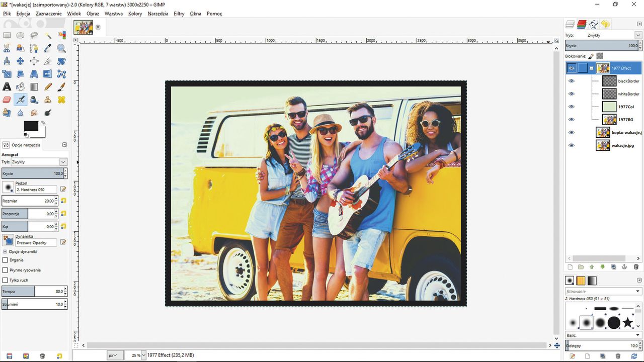The image size is (644, 362).
Task: Open the Edycja menu
Action: 23,14
